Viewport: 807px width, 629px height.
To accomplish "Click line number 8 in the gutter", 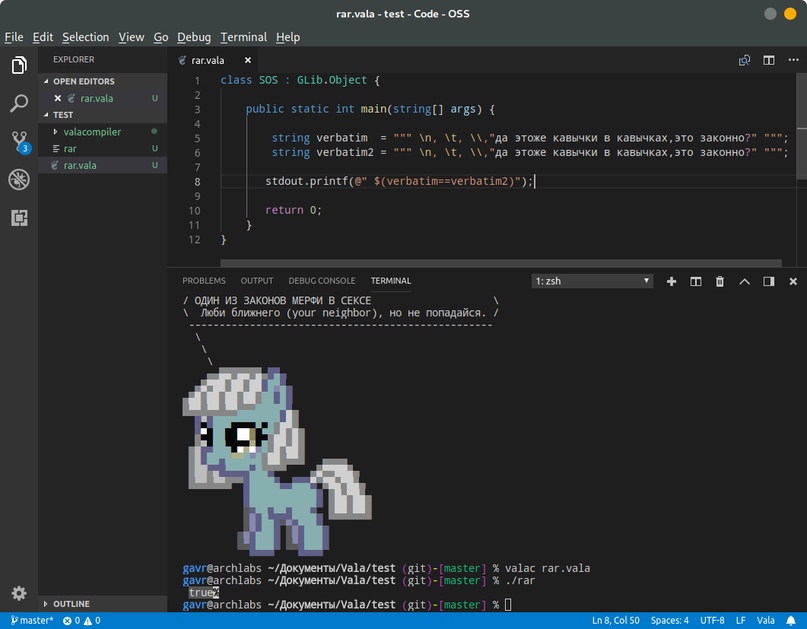I will coord(197,182).
